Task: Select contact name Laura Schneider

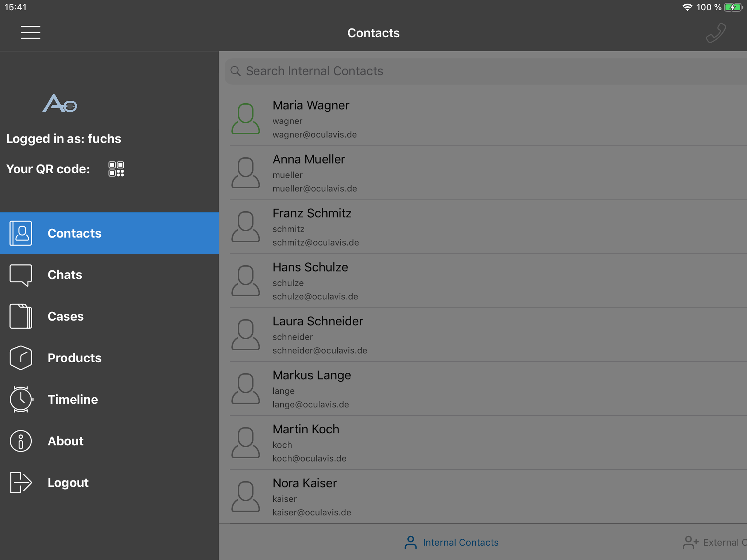Action: (318, 321)
